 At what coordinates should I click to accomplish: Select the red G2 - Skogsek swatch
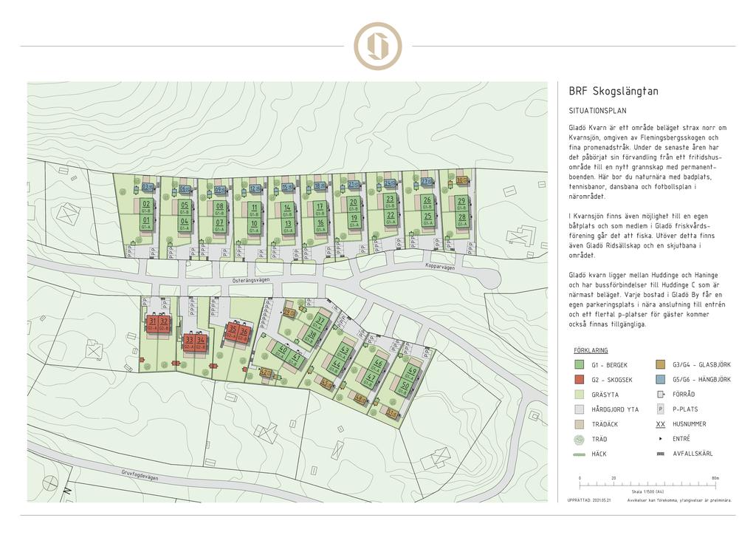580,380
